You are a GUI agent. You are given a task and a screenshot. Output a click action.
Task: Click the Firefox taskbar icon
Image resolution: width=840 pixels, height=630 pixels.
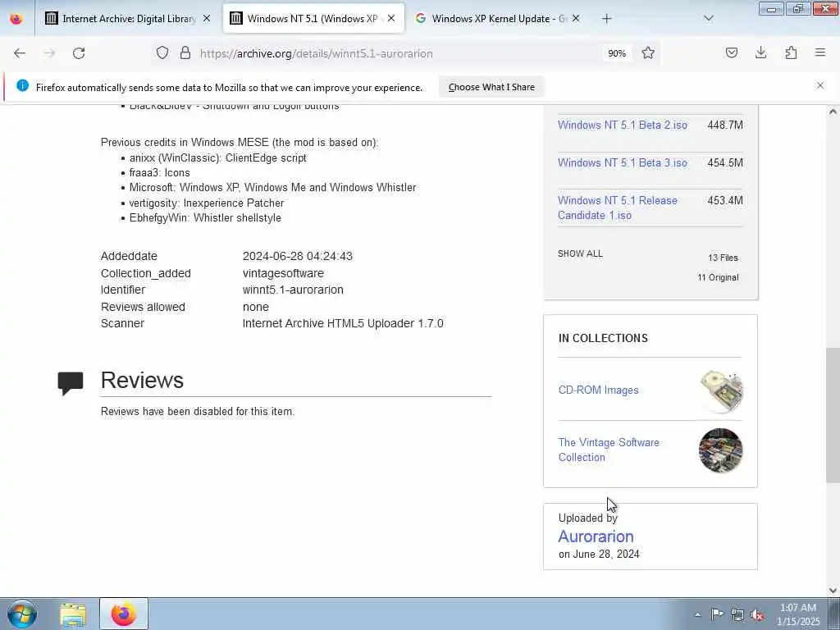click(124, 614)
